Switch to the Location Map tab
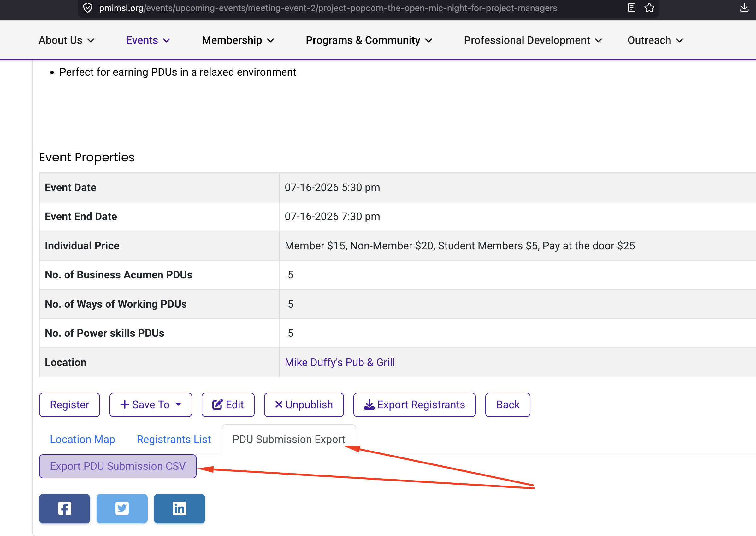756x536 pixels. point(83,439)
